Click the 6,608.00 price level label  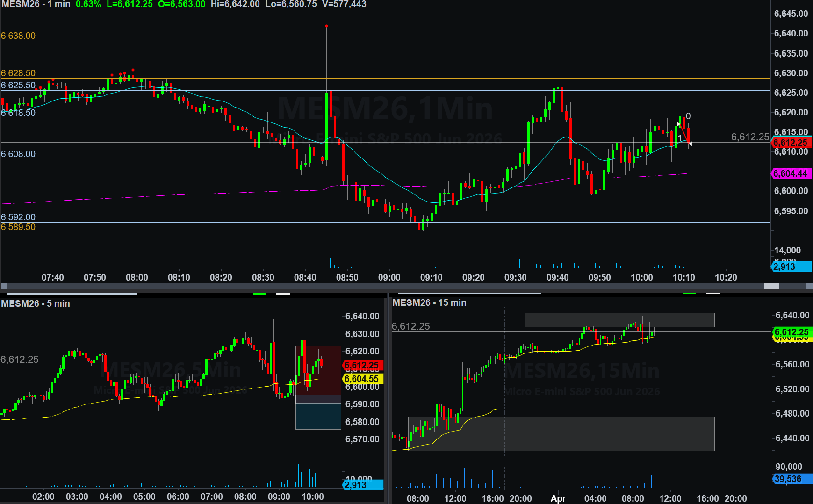[x=18, y=154]
